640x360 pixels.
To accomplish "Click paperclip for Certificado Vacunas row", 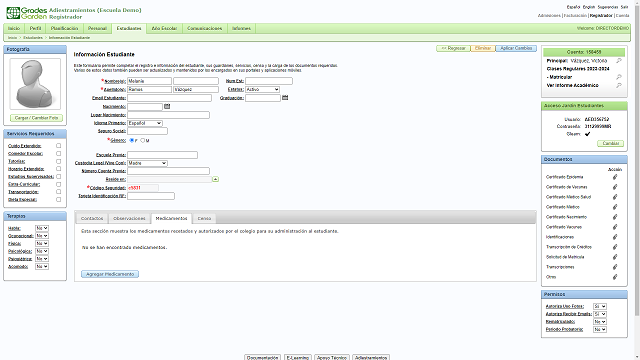I will [615, 227].
